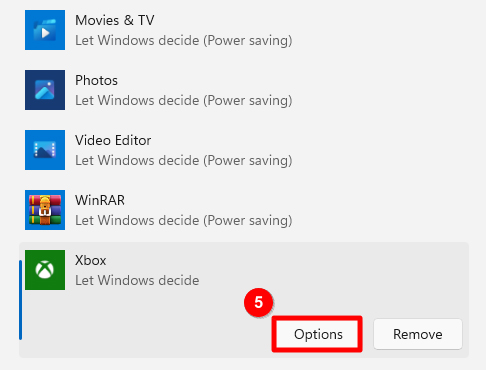486x370 pixels.
Task: Click the Xbox entry title text
Action: (91, 260)
